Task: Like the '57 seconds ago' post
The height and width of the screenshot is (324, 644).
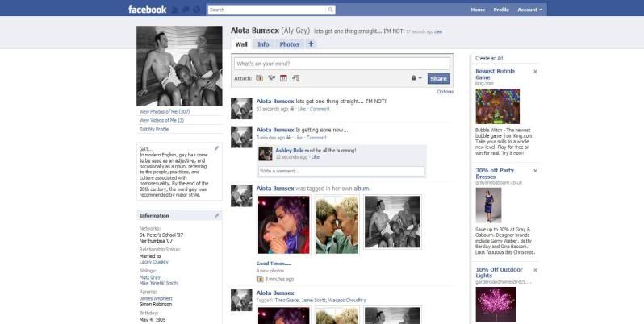Action: 302,109
